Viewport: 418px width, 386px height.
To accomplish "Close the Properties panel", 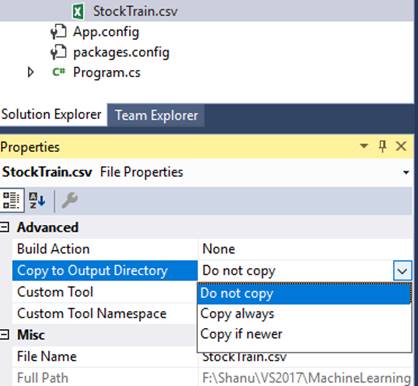I will pos(401,146).
